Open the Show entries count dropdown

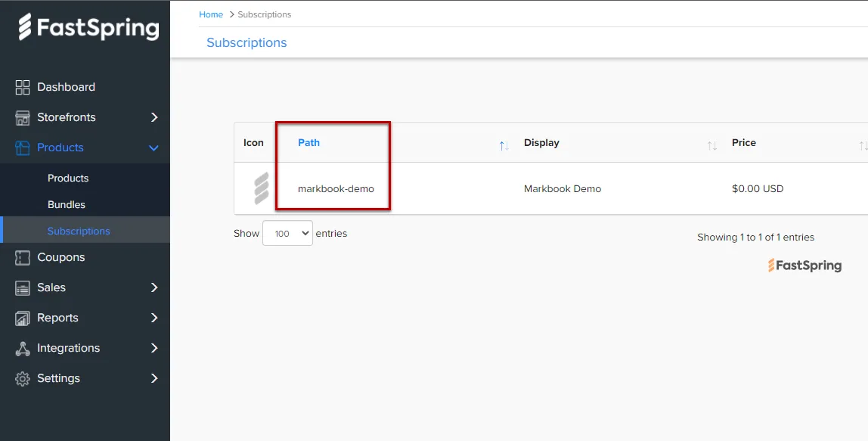click(287, 233)
